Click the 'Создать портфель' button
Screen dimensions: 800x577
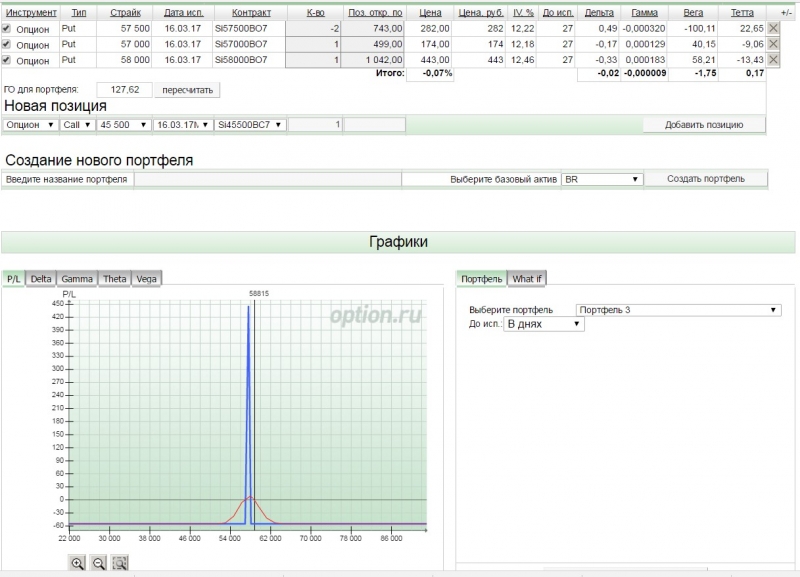705,179
